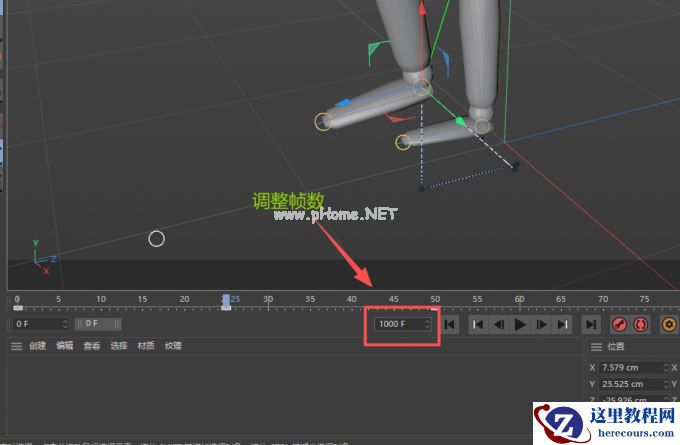Select the left ankle joint circle
The height and width of the screenshot is (445, 680).
pos(421,87)
